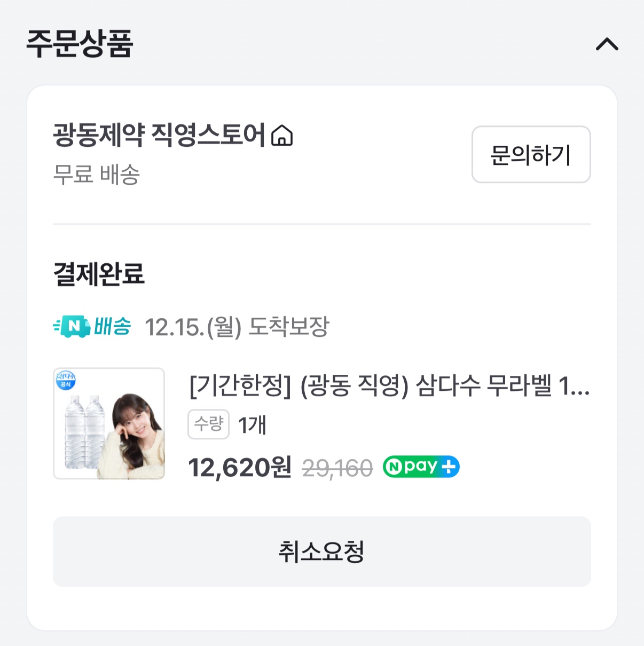This screenshot has height=646, width=644.
Task: Select the 결제완료 order status text
Action: click(99, 274)
